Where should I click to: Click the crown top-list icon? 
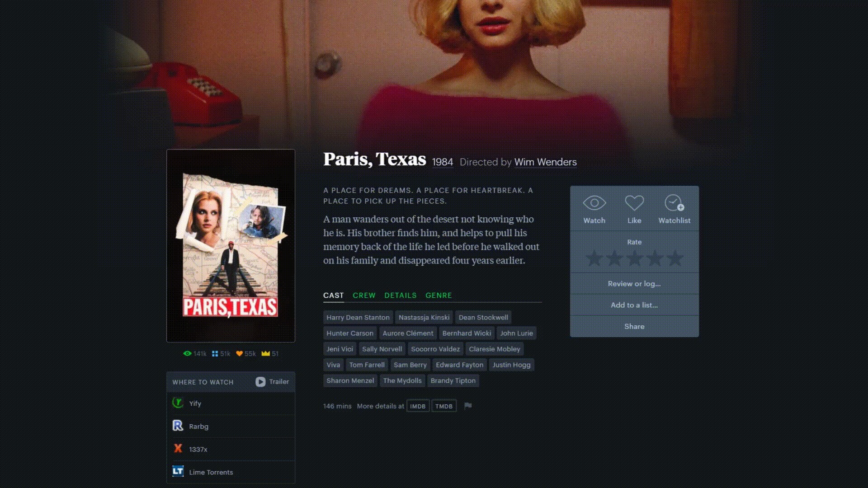[x=265, y=354]
